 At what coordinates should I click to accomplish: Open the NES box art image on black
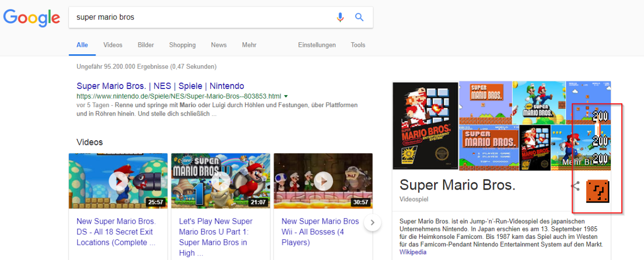pyautogui.click(x=426, y=126)
